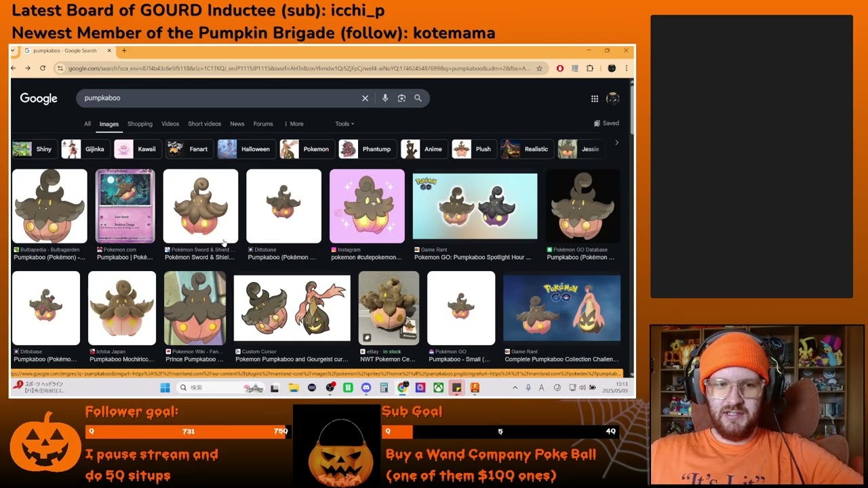Screen dimensions: 868x488
Task: Open the Chrome extensions puzzle icon
Action: tap(590, 68)
